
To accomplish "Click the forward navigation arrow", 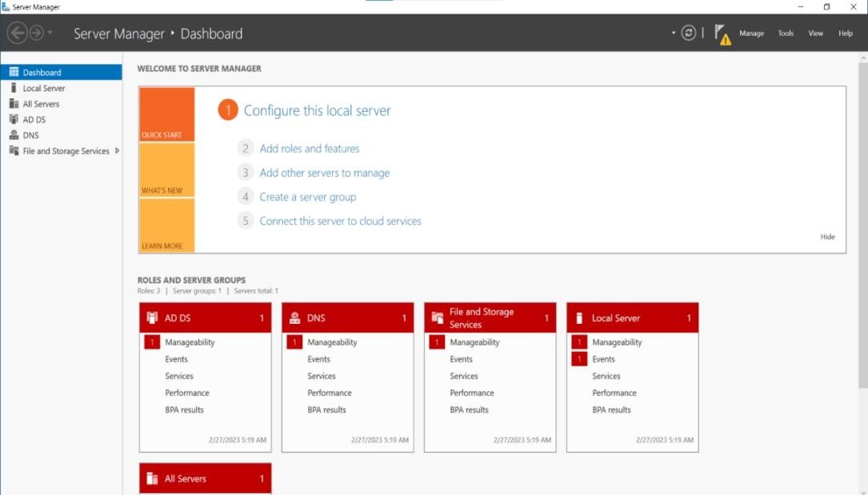I will (x=37, y=33).
